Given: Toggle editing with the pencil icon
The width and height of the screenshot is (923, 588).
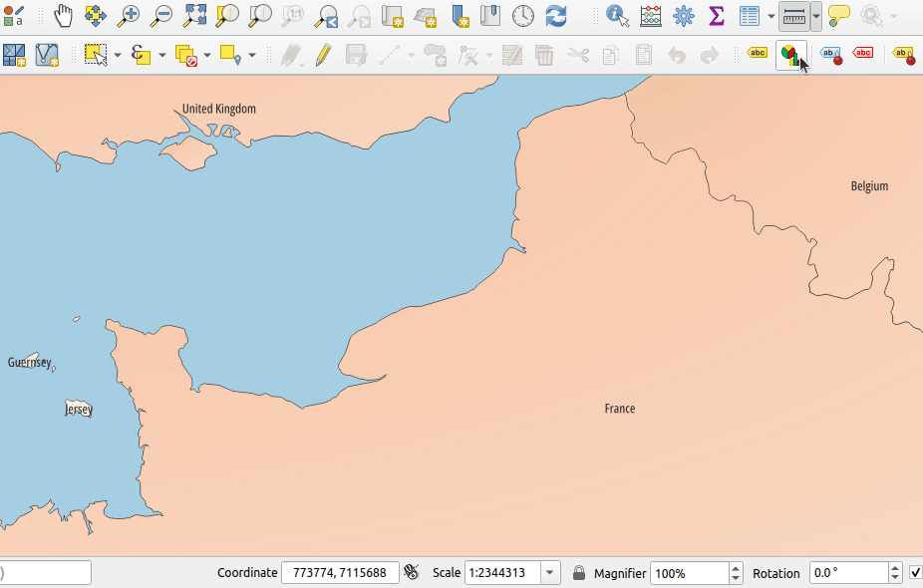Looking at the screenshot, I should pos(323,55).
